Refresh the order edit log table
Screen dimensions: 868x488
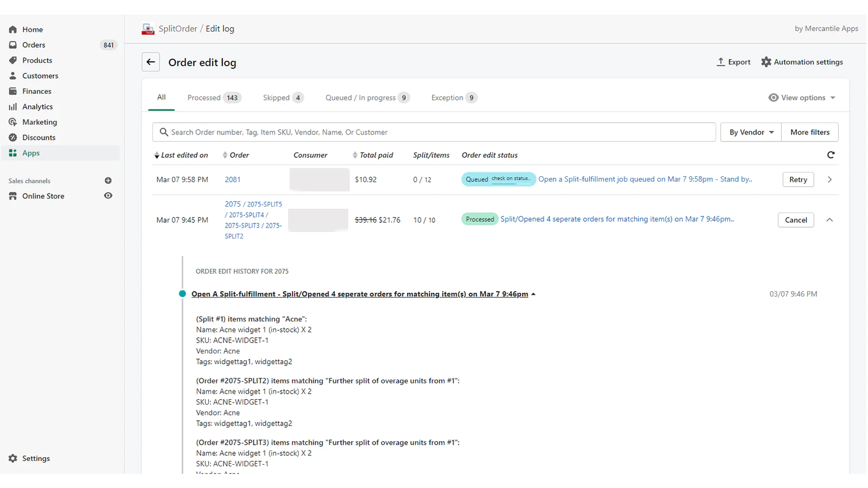point(831,155)
